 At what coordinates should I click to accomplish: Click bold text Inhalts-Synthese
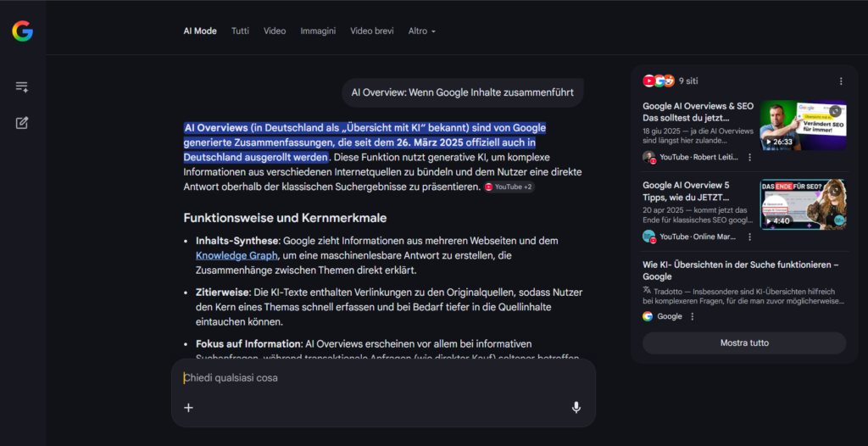tap(238, 241)
